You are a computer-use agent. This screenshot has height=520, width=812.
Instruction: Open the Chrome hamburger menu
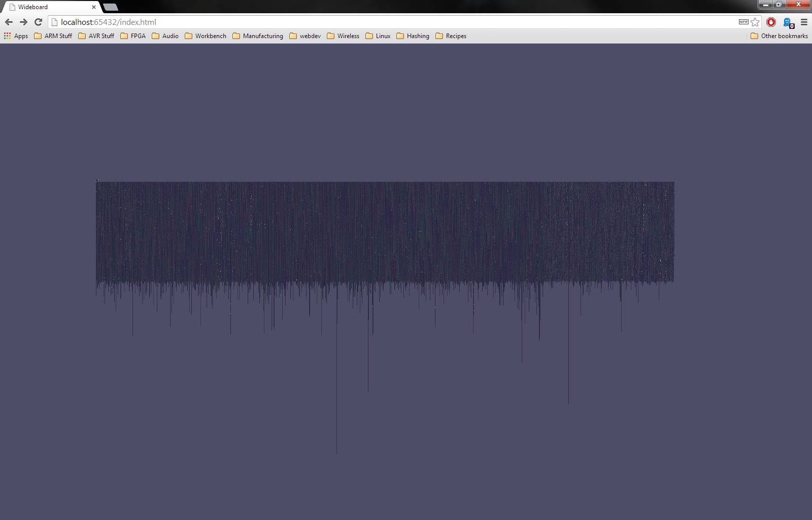[x=804, y=22]
